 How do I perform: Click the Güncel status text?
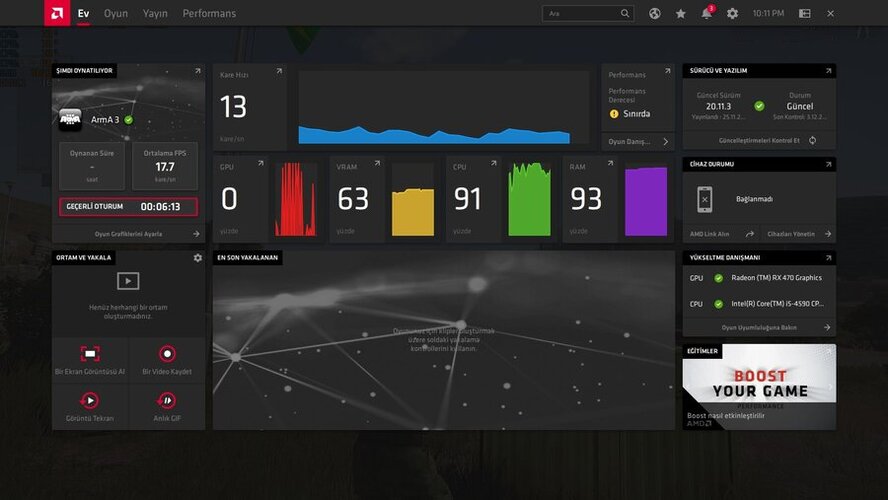tap(800, 106)
